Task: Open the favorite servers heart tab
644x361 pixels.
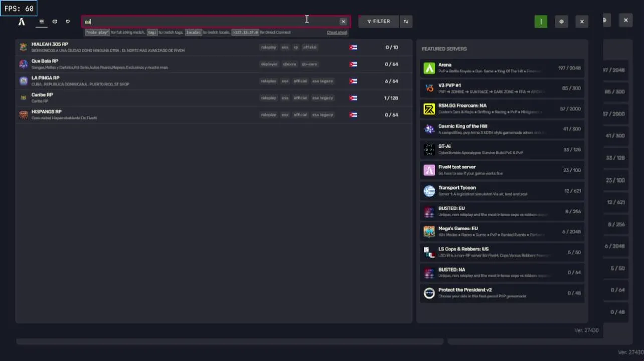Action: (68, 22)
